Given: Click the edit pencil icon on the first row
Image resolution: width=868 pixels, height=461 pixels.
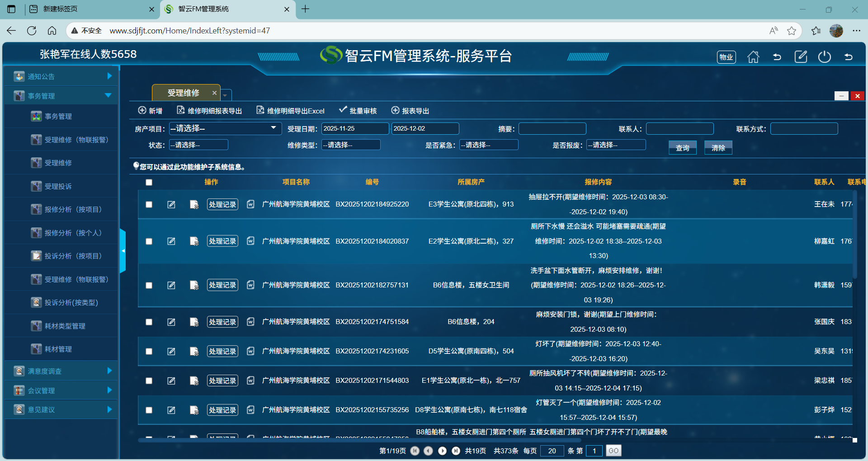Looking at the screenshot, I should [171, 204].
